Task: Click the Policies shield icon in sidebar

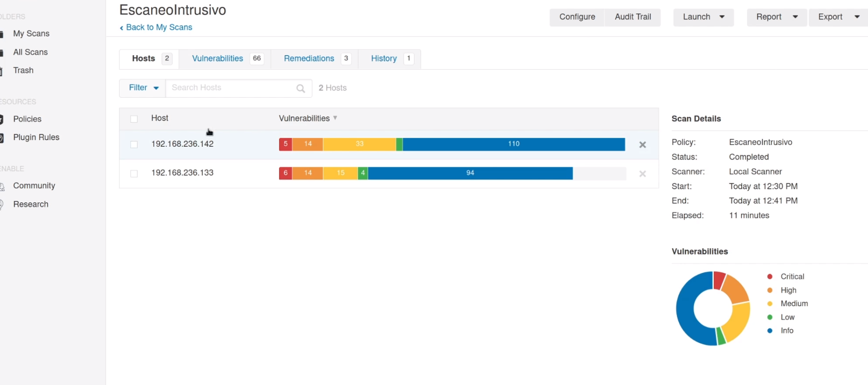Action: (x=2, y=119)
